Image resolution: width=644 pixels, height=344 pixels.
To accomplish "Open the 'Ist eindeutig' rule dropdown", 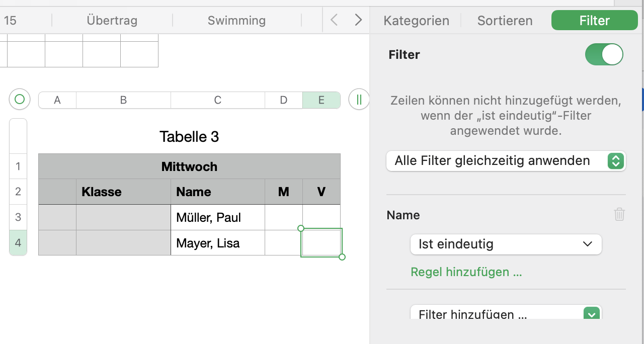I will click(506, 244).
